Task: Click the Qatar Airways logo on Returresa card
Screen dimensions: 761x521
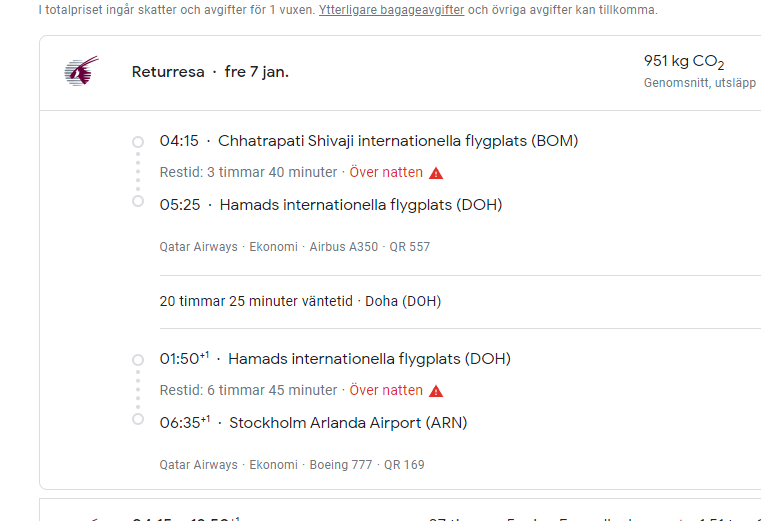Action: 81,71
